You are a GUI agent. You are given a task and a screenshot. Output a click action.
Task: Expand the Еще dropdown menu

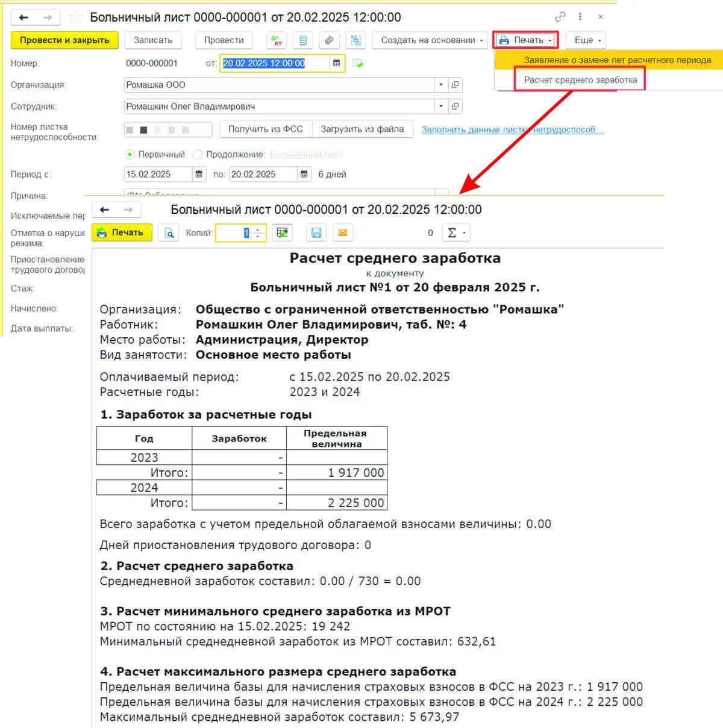tap(584, 40)
